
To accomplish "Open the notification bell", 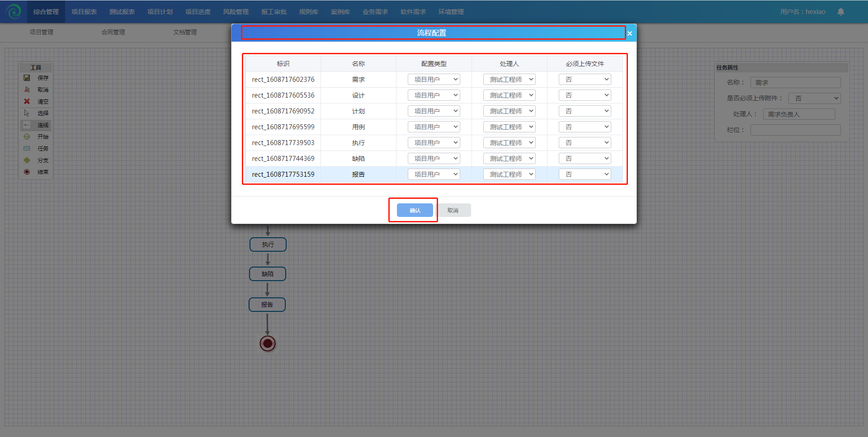I will tap(840, 12).
